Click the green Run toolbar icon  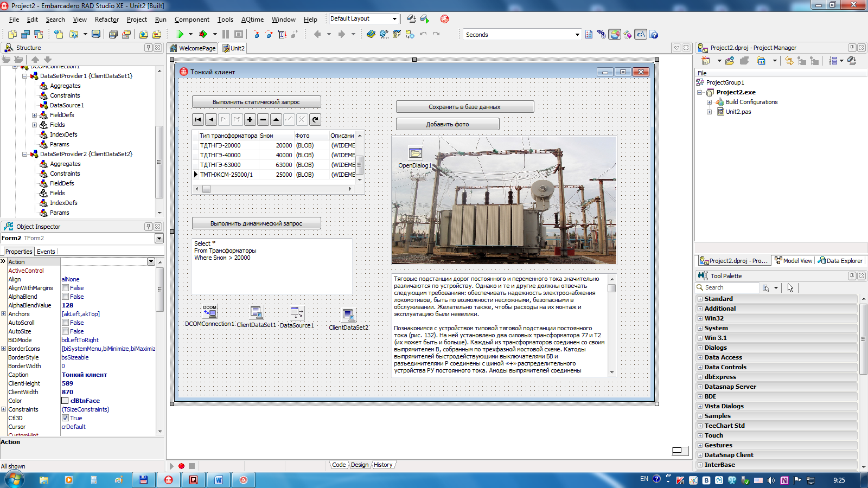180,34
